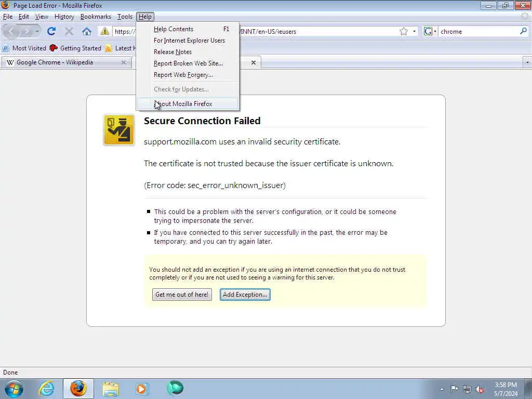This screenshot has width=532, height=399.
Task: Click the green round taskbar application icon
Action: click(x=175, y=388)
